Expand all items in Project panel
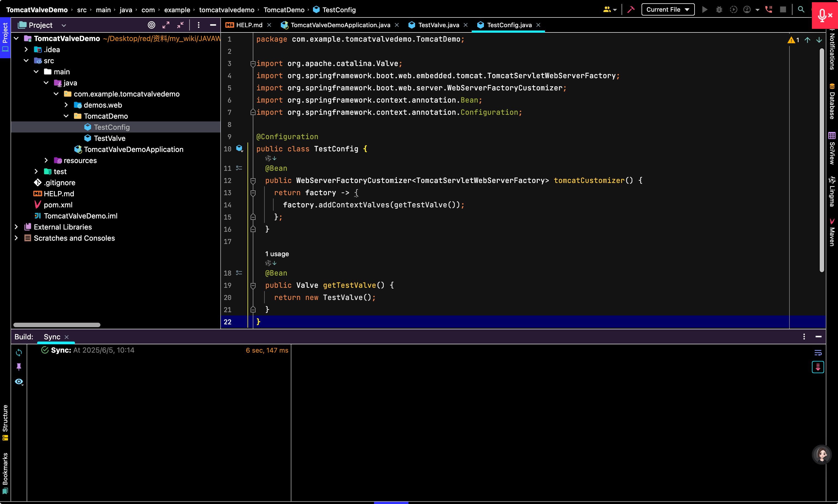838x504 pixels. coord(166,25)
